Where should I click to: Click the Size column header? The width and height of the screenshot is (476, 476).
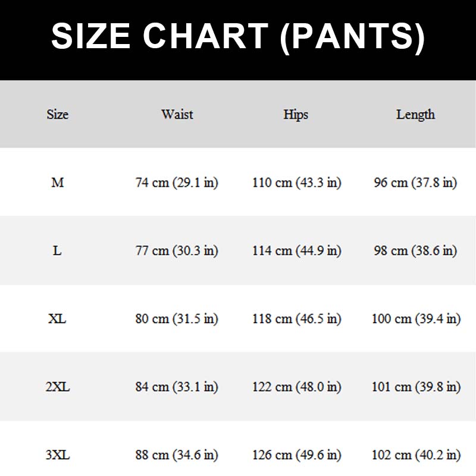click(x=58, y=114)
